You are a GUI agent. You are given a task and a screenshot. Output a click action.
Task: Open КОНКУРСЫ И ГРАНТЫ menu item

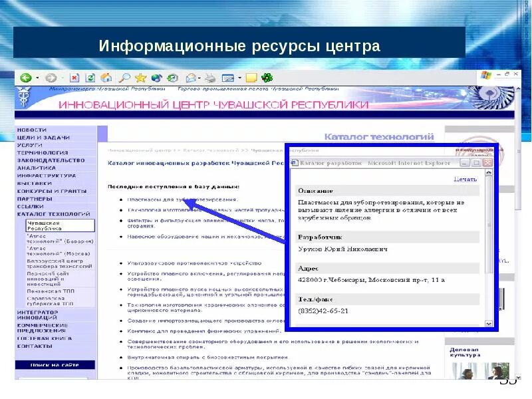click(52, 191)
